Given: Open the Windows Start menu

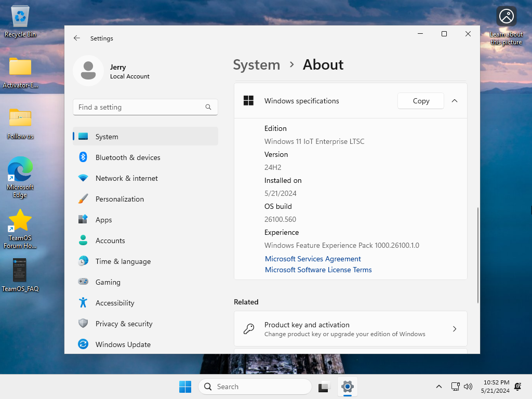Looking at the screenshot, I should coord(185,387).
